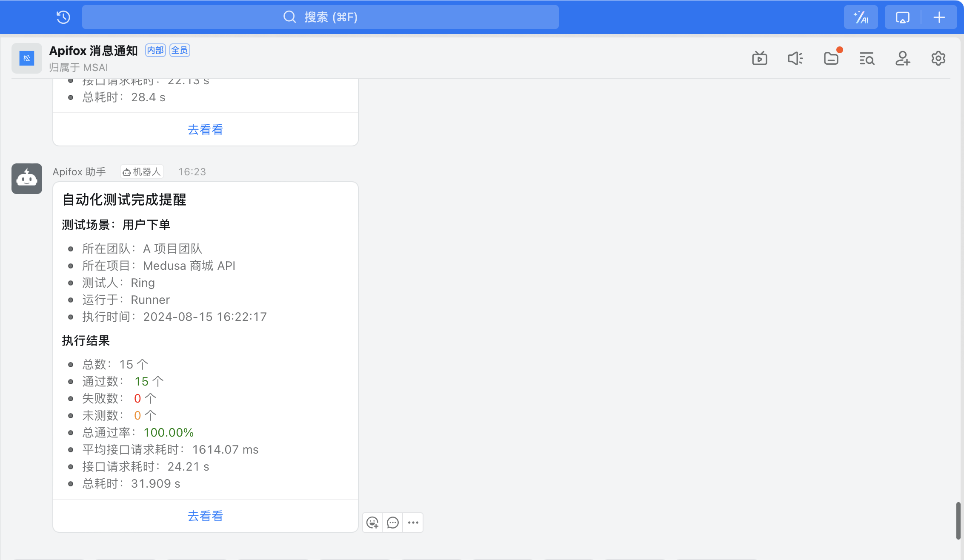964x560 pixels.
Task: Search the chat history icon
Action: (x=867, y=58)
